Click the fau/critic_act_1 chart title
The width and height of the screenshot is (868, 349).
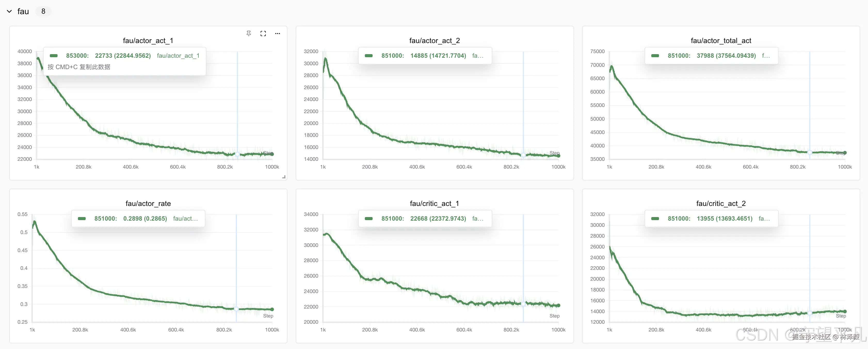point(434,204)
